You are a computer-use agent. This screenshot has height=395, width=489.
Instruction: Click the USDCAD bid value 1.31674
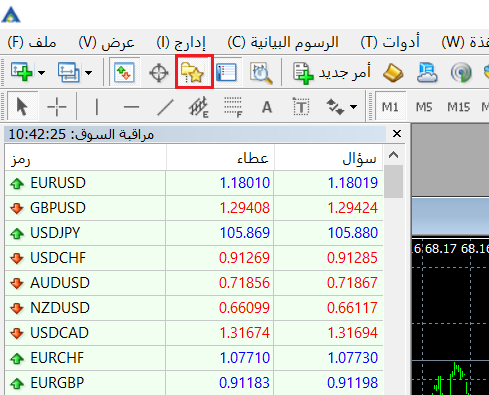(245, 333)
